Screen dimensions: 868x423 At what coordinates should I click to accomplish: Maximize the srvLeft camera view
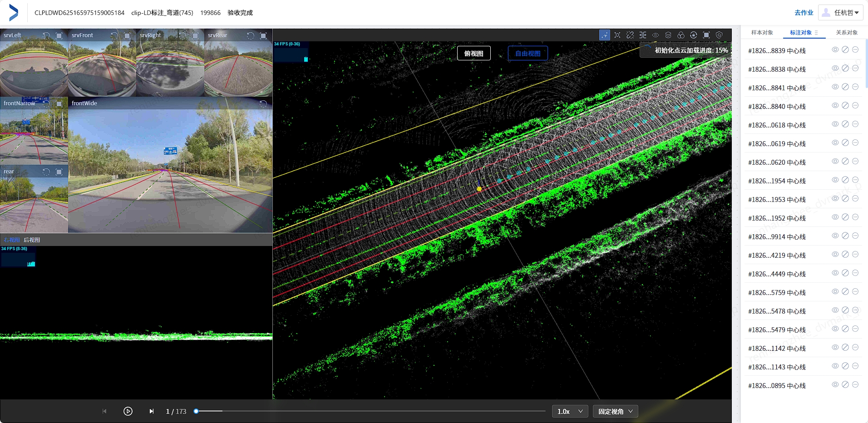[59, 35]
